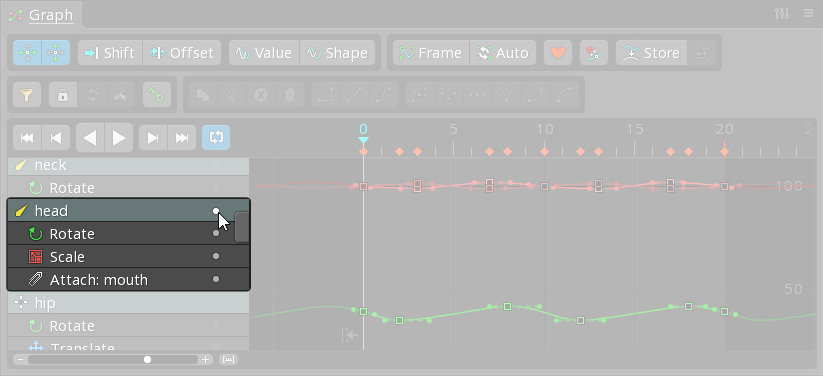Image resolution: width=823 pixels, height=376 pixels.
Task: Click the graph settings sliders icon
Action: coord(782,14)
